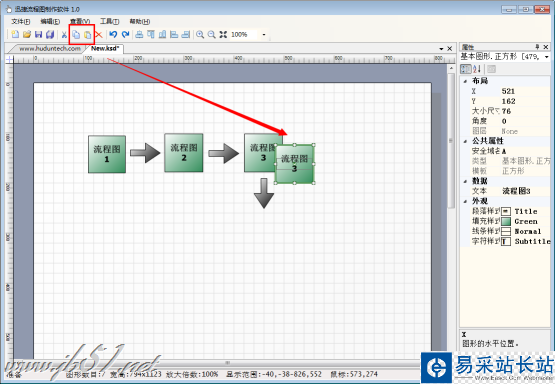555x384 pixels.
Task: Close the active document tab
Action: (x=450, y=48)
